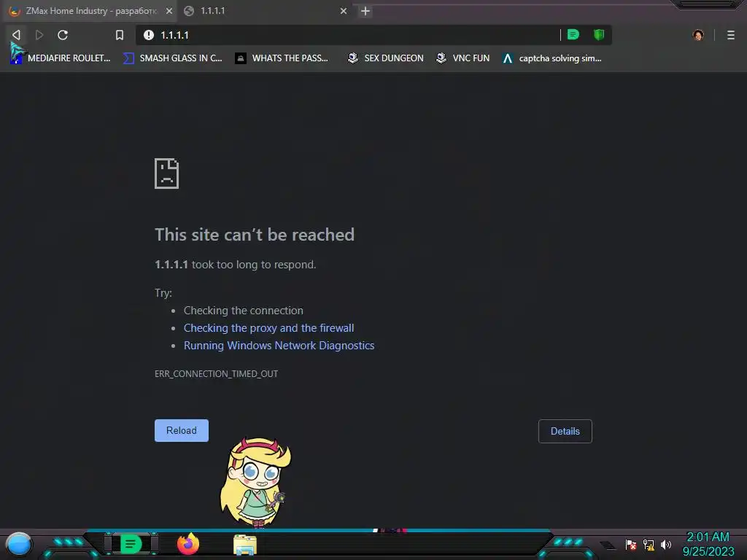Open WHATS THE PASS... bookmark

pos(282,58)
